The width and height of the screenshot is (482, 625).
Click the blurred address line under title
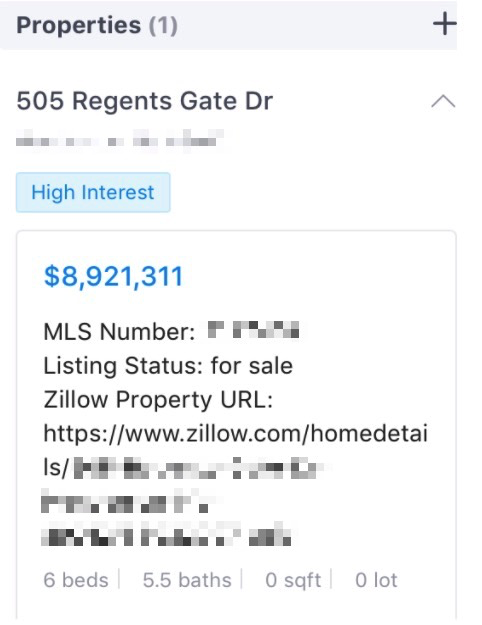pos(120,140)
